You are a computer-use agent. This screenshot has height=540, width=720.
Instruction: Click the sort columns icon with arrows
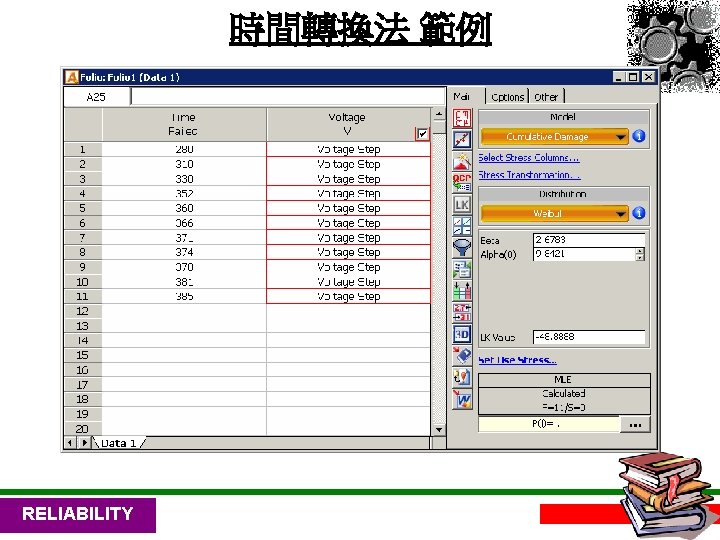click(462, 291)
